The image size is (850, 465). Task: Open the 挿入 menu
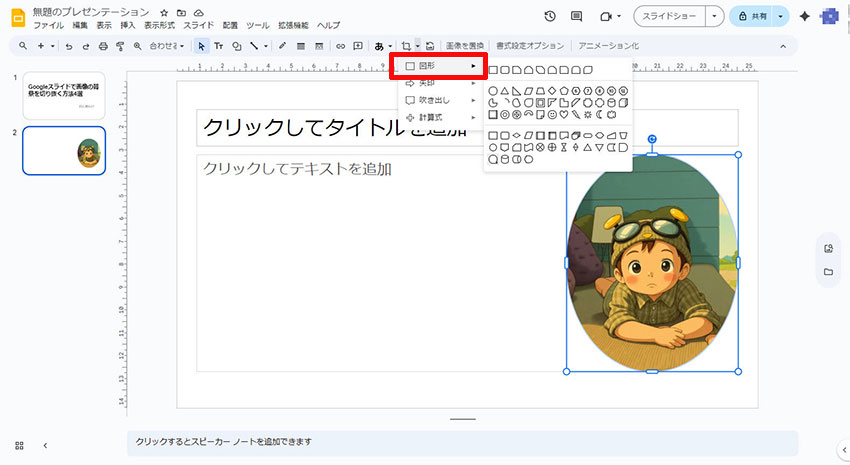pos(128,25)
